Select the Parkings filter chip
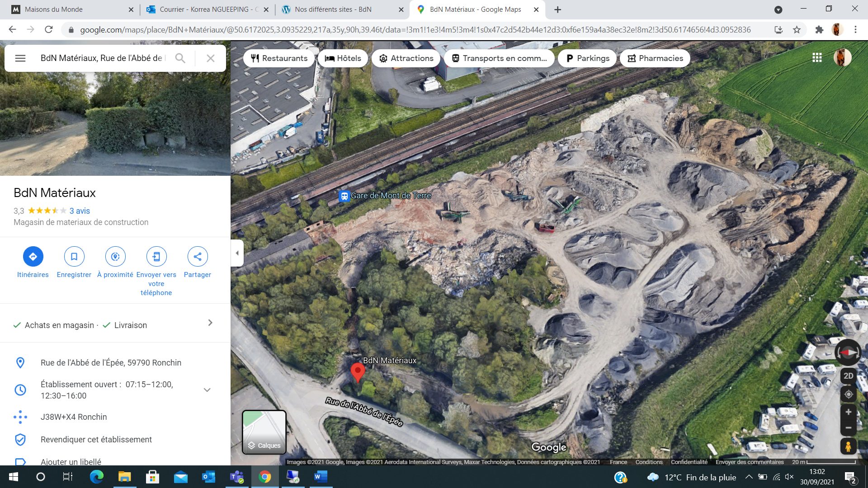This screenshot has height=488, width=868. click(588, 58)
